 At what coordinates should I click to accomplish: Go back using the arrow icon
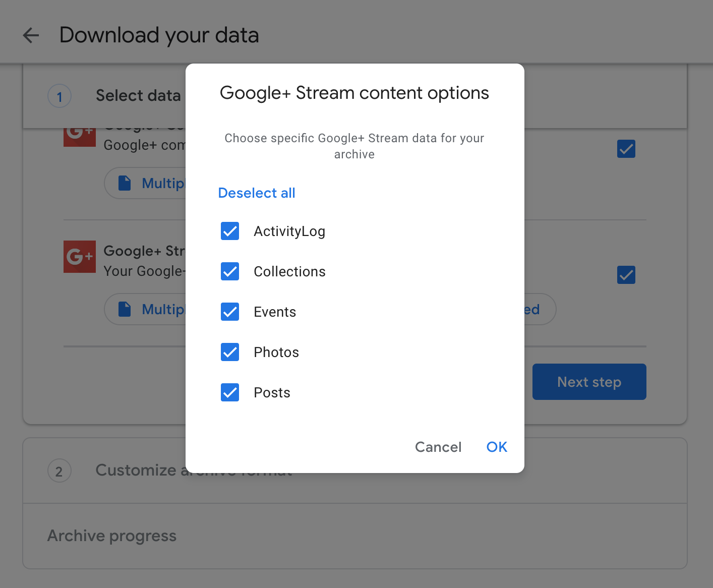coord(31,35)
